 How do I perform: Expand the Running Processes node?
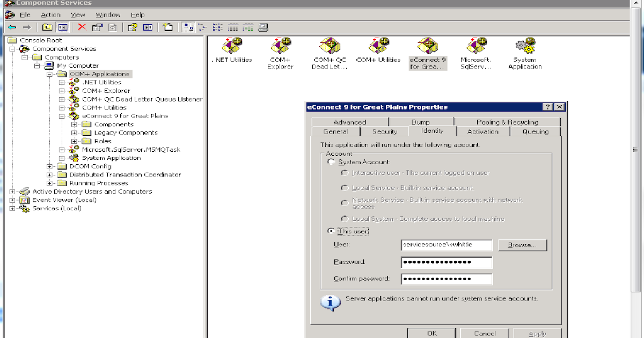coord(48,183)
